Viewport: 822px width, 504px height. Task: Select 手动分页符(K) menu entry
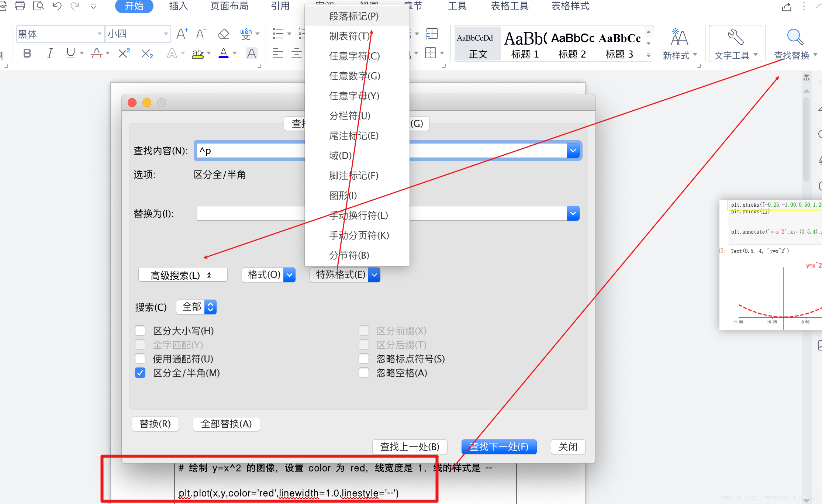pyautogui.click(x=357, y=235)
